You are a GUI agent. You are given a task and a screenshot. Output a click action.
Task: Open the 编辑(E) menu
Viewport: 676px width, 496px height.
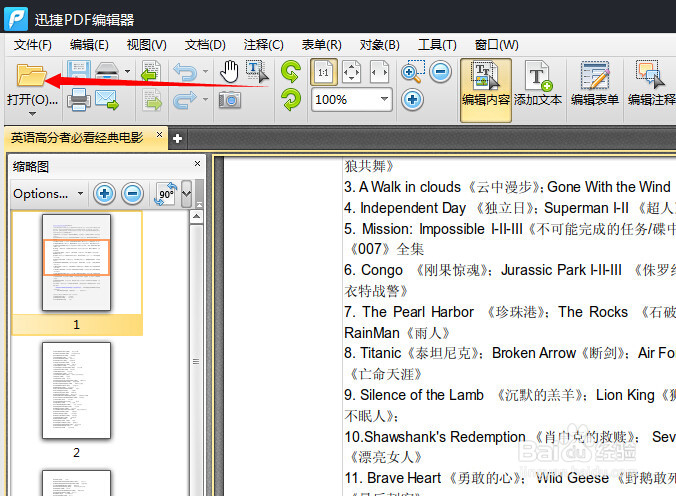tap(89, 45)
